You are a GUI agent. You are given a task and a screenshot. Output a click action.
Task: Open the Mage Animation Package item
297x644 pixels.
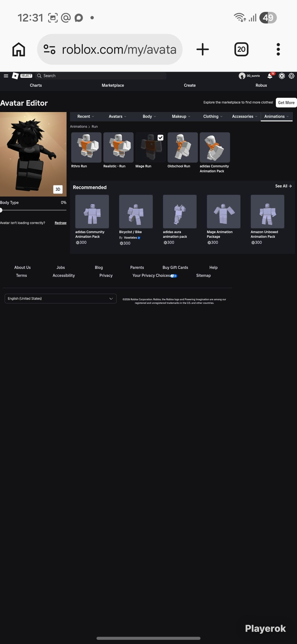click(x=224, y=212)
